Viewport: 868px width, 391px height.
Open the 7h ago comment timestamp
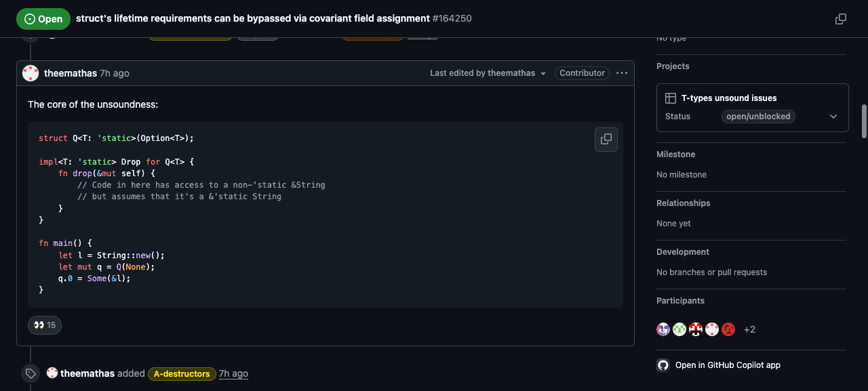pyautogui.click(x=115, y=73)
